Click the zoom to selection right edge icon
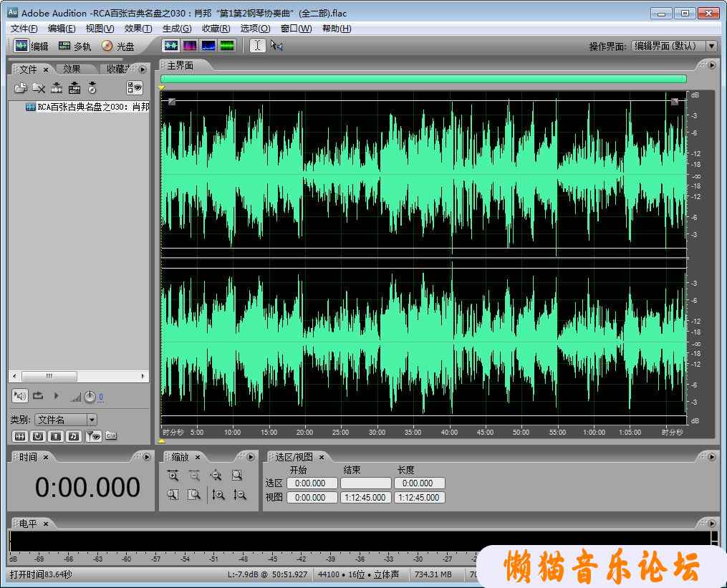727x588 pixels. click(x=194, y=495)
